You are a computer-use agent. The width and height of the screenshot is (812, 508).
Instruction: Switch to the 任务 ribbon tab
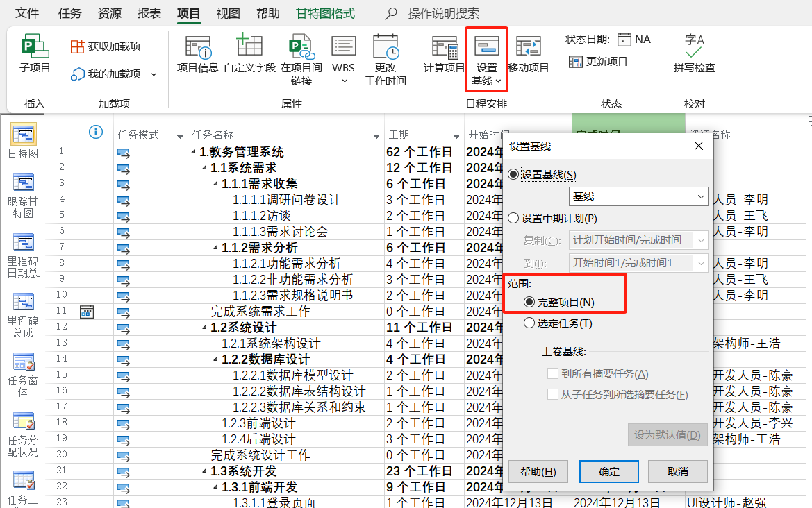[70, 13]
